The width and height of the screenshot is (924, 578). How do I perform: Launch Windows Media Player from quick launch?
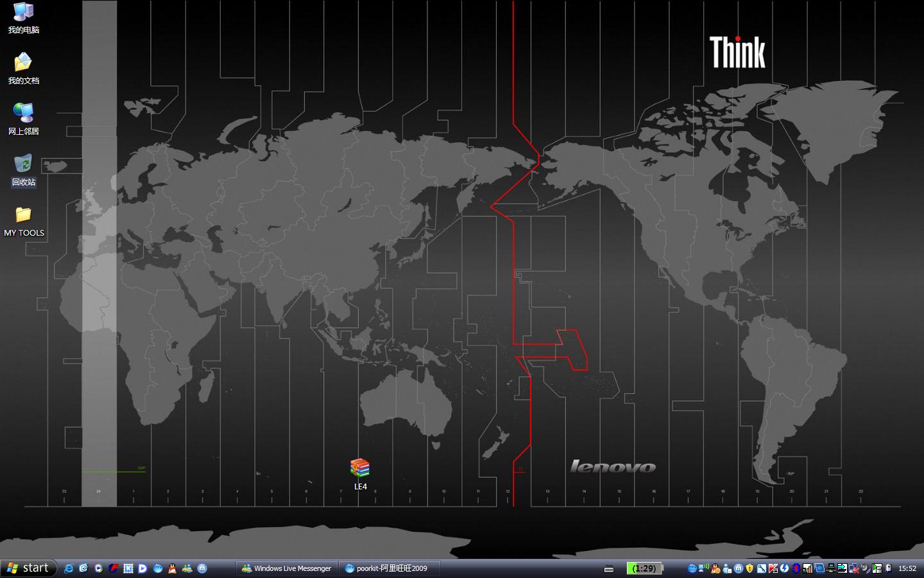pyautogui.click(x=99, y=568)
